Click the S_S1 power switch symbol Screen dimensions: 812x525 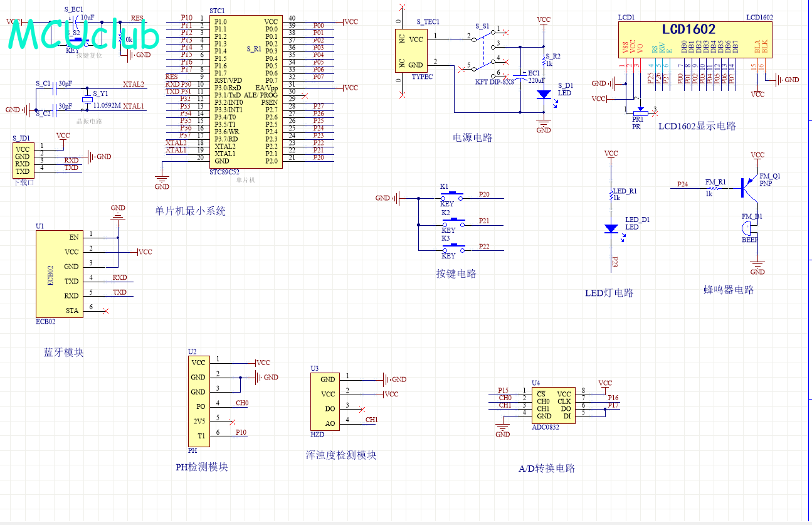click(484, 50)
